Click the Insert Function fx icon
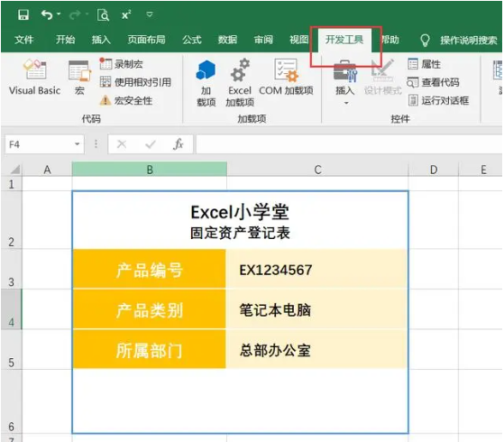This screenshot has height=442, width=504. tap(179, 144)
